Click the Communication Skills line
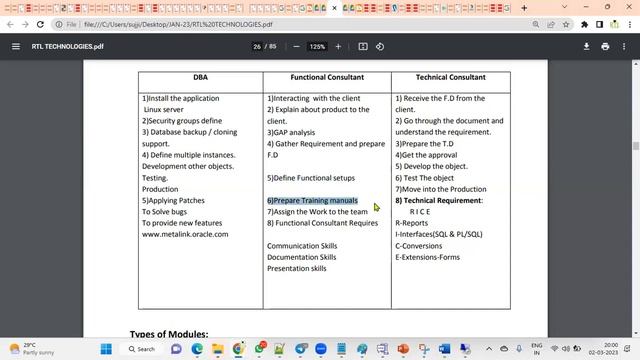Image resolution: width=640 pixels, height=360 pixels. point(302,246)
